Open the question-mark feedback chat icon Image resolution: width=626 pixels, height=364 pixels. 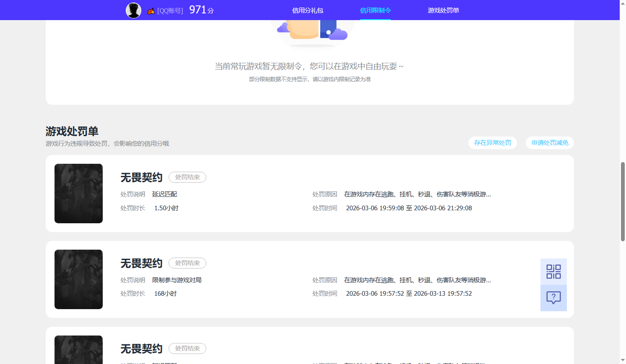553,298
